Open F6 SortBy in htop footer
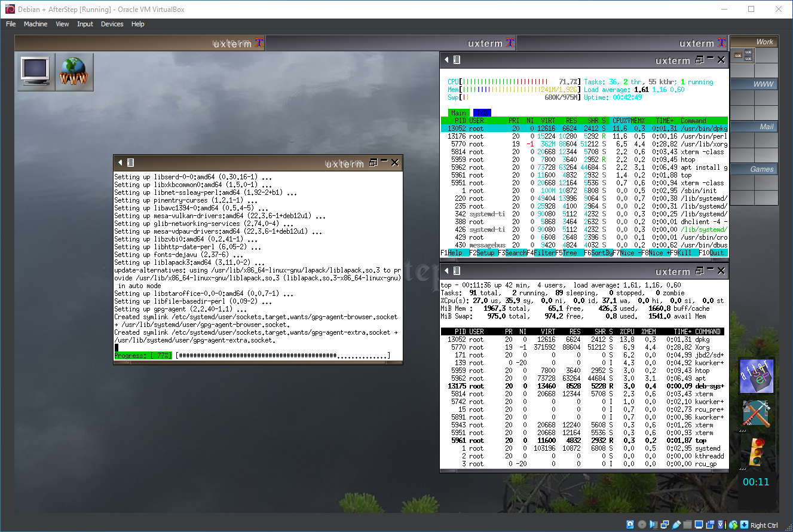Image resolution: width=793 pixels, height=532 pixels. pyautogui.click(x=599, y=253)
